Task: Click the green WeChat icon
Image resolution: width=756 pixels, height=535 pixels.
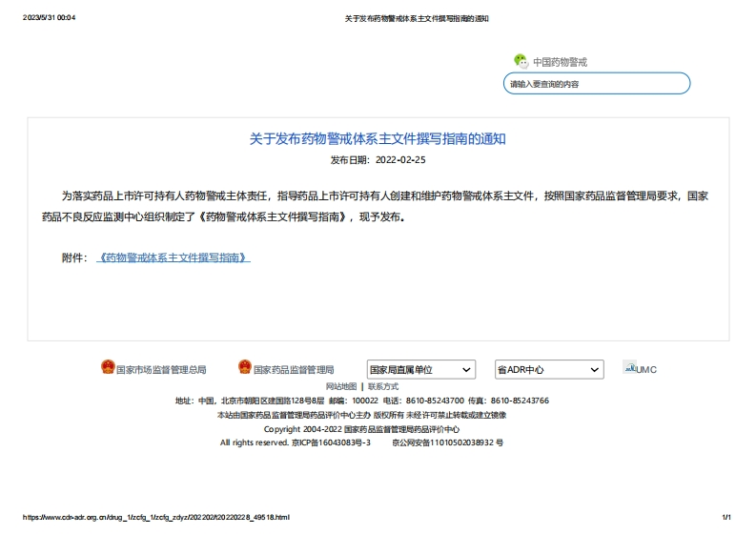Action: tap(521, 61)
